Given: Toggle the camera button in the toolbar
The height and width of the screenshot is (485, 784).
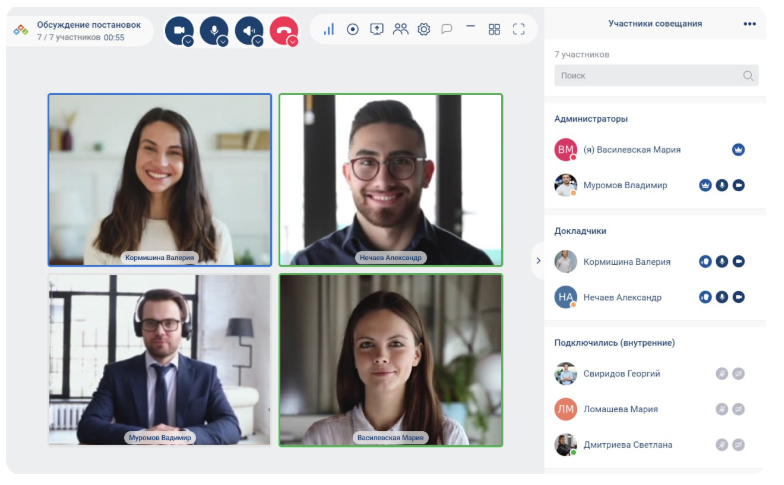Looking at the screenshot, I should pos(179,30).
